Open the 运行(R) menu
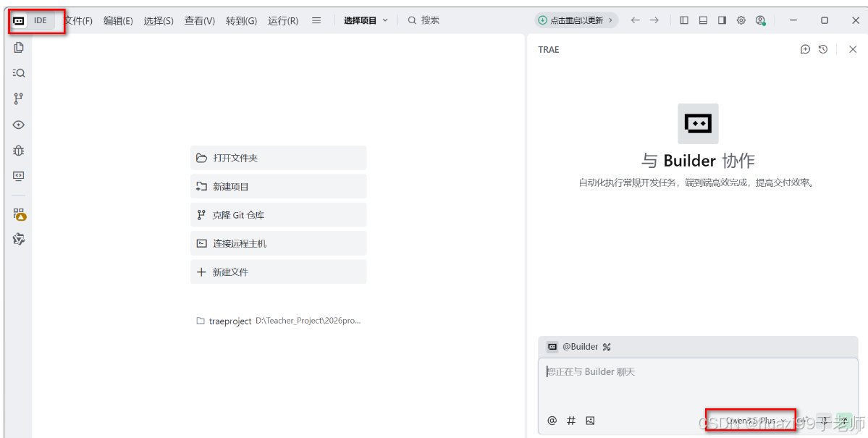 [283, 20]
